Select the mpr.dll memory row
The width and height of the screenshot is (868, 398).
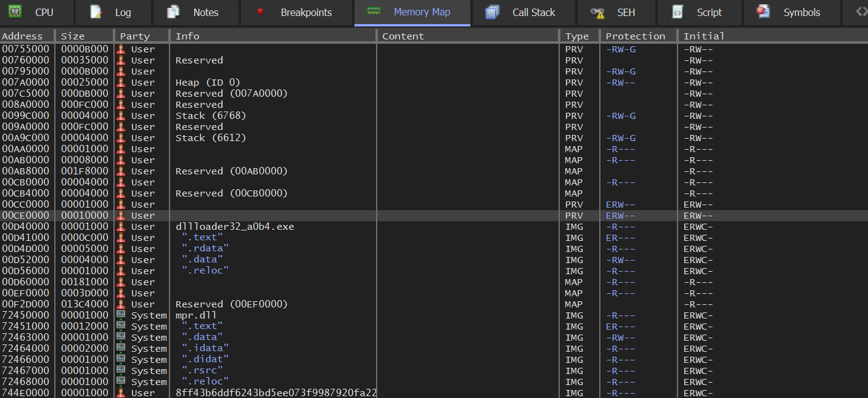[x=196, y=315]
